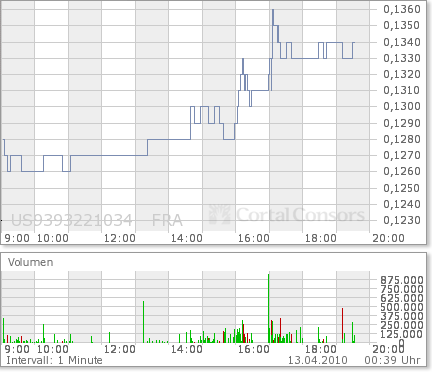Click the 00:39 Uhr timestamp
Image resolution: width=432 pixels, height=372 pixels.
pos(392,360)
